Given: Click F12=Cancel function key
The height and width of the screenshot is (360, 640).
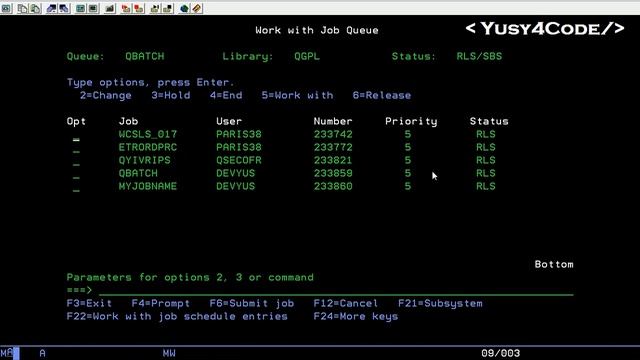Looking at the screenshot, I should click(345, 303).
